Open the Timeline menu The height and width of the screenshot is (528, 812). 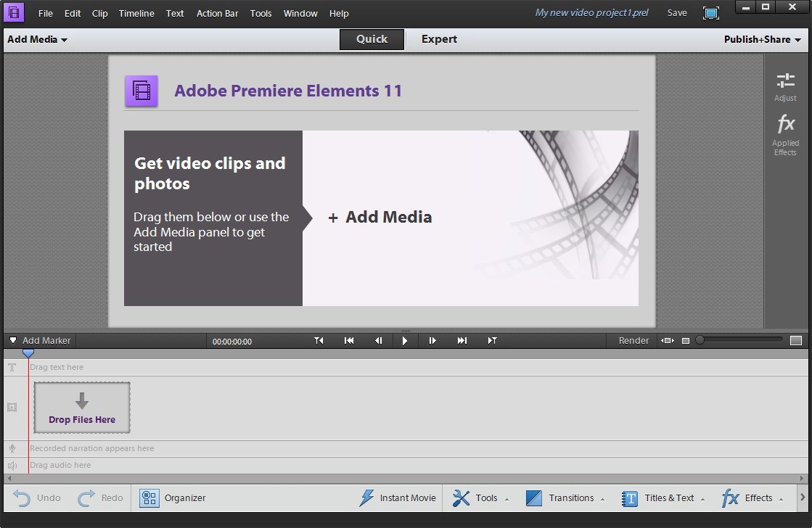[136, 13]
